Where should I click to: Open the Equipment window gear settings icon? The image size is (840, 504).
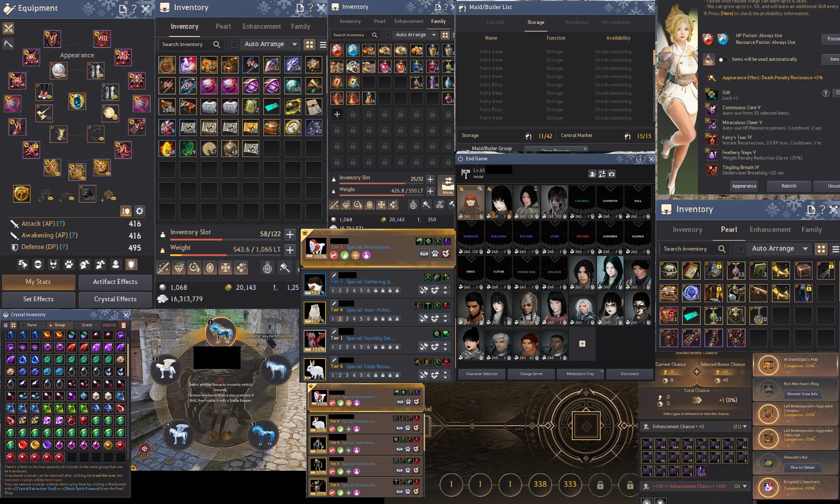139,211
